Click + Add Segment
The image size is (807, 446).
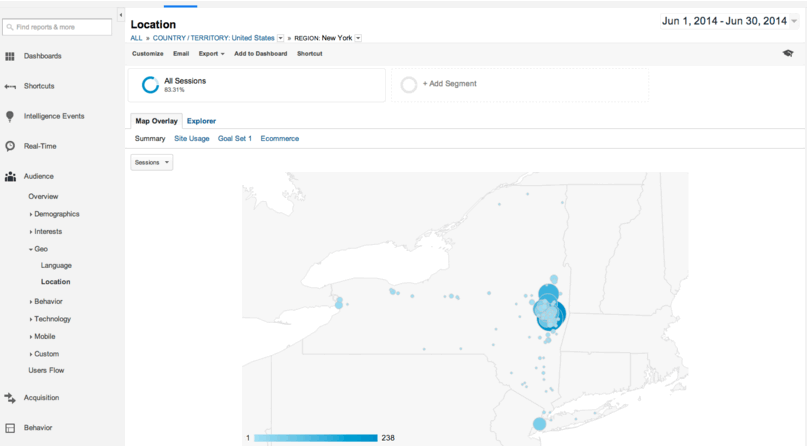(449, 83)
